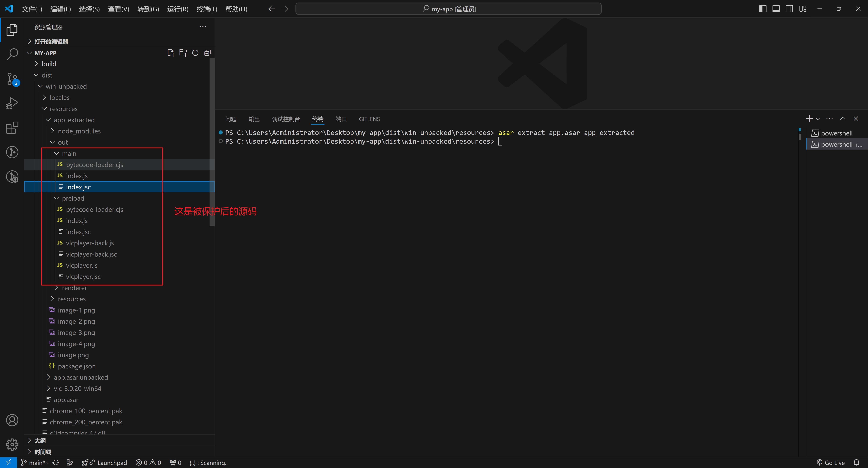This screenshot has height=468, width=868.
Task: Click the main*+ git branch indicator
Action: 35,463
